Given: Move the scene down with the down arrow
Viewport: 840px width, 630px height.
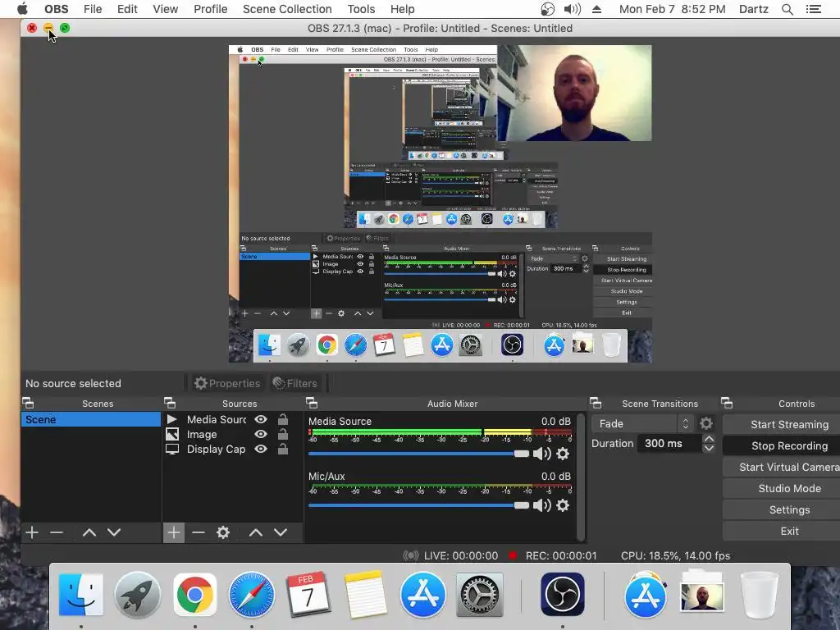Looking at the screenshot, I should (113, 532).
